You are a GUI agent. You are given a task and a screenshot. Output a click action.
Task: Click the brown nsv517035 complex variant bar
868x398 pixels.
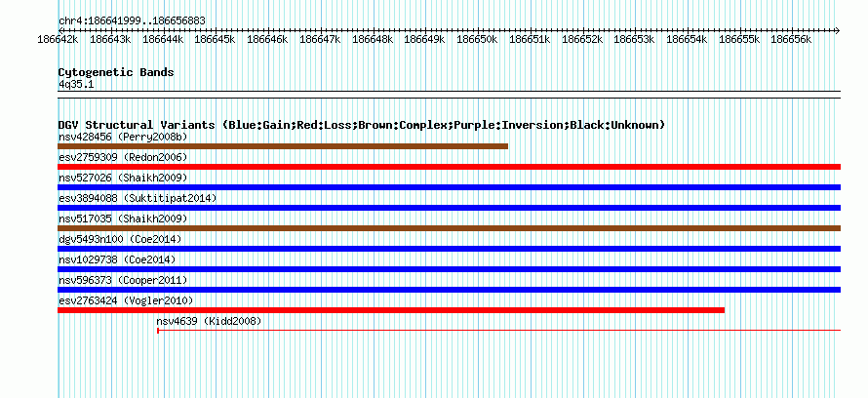coord(449,228)
